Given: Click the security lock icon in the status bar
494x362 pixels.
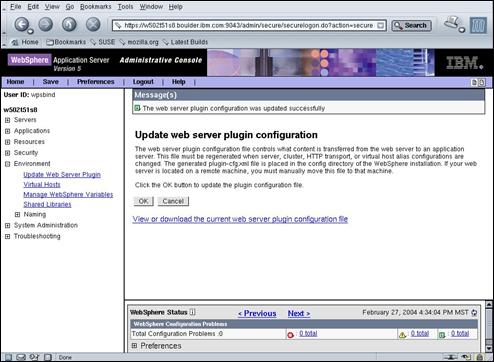Looking at the screenshot, I should (479, 357).
